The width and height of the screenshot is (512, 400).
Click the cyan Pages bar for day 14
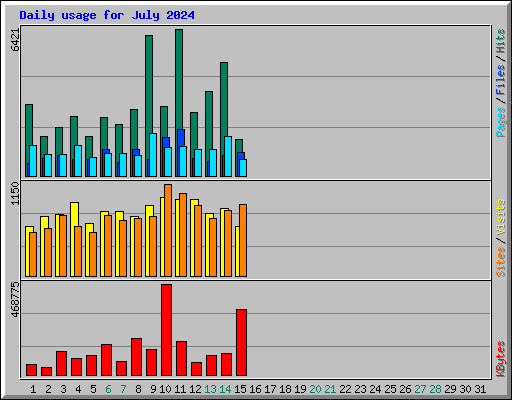228,156
